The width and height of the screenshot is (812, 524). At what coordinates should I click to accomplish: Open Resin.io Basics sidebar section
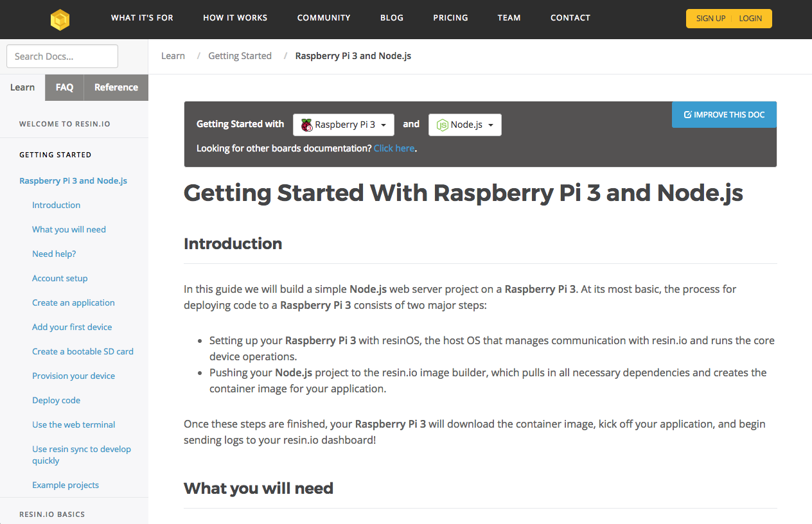(x=52, y=514)
